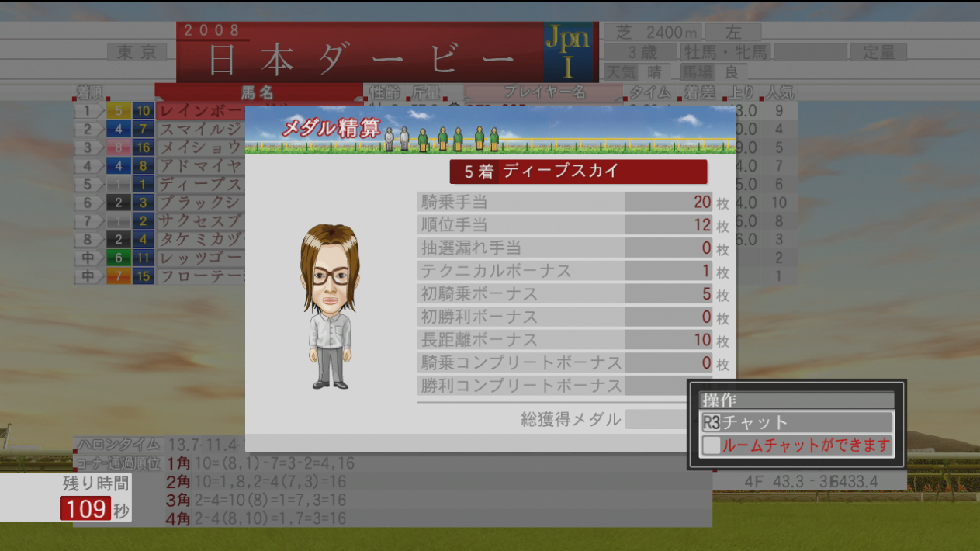Image resolution: width=980 pixels, height=551 pixels.
Task: Click the green frame 6 box beside number 11
Action: pyautogui.click(x=118, y=258)
